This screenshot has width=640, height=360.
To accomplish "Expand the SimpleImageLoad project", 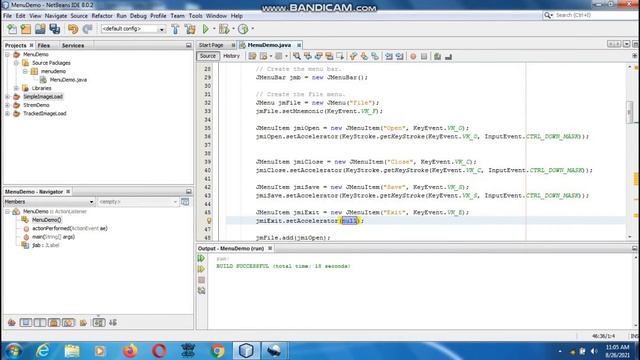I will (x=7, y=97).
